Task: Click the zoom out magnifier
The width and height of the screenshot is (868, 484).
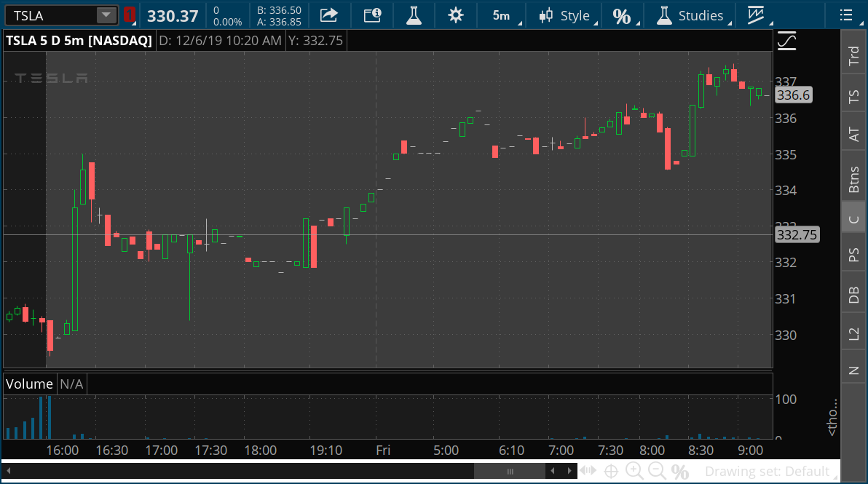Action: [x=657, y=472]
